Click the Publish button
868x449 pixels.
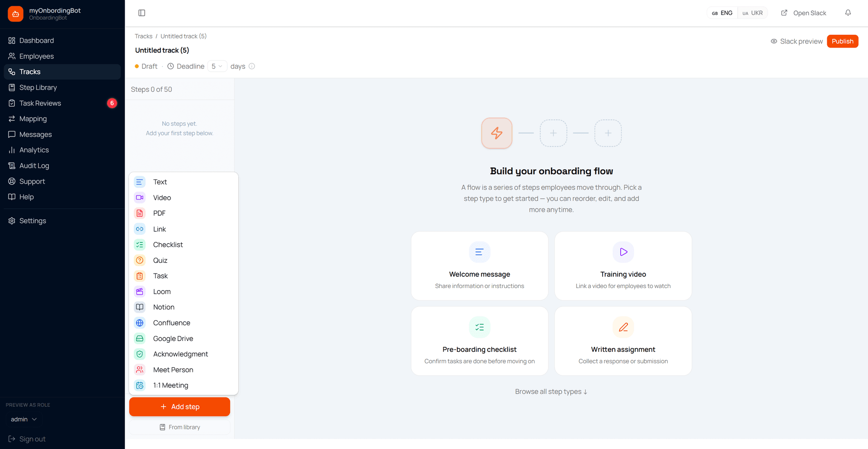point(842,41)
